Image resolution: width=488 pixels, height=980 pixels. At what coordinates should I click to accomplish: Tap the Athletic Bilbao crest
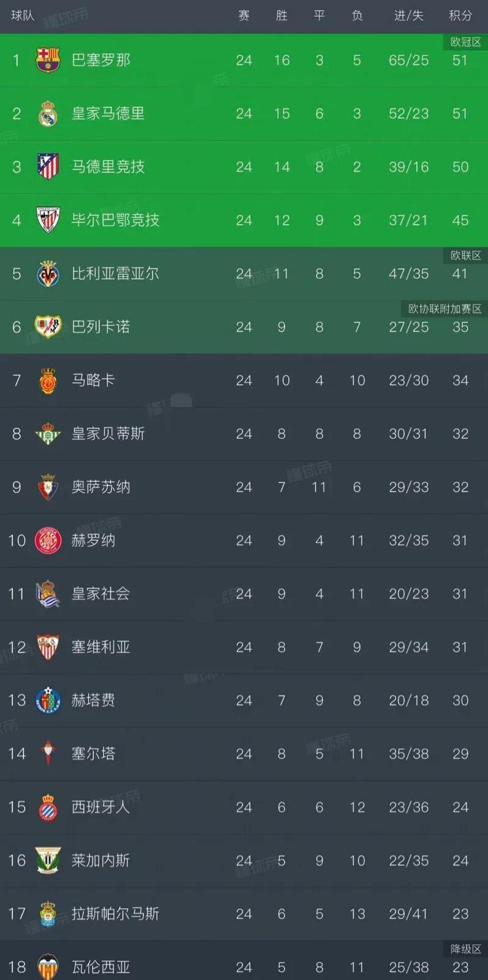point(48,220)
